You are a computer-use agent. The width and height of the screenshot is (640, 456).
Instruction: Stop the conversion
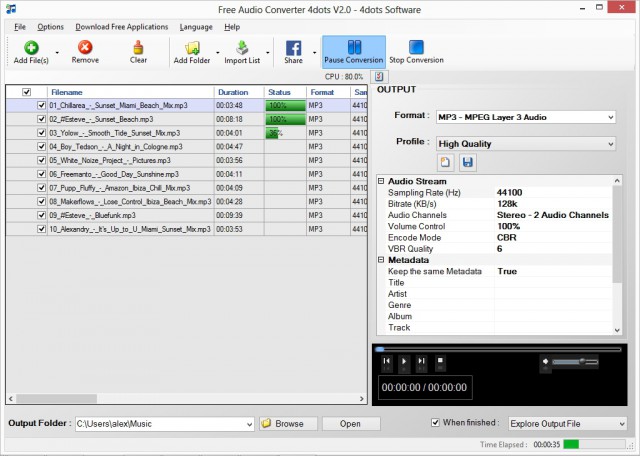point(416,51)
